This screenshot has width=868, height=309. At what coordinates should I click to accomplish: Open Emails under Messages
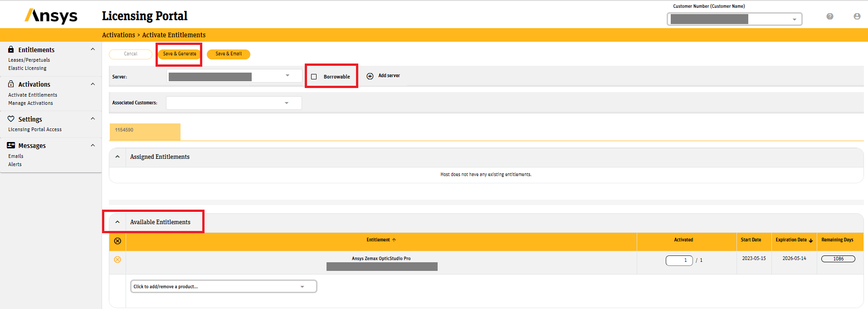pos(16,156)
